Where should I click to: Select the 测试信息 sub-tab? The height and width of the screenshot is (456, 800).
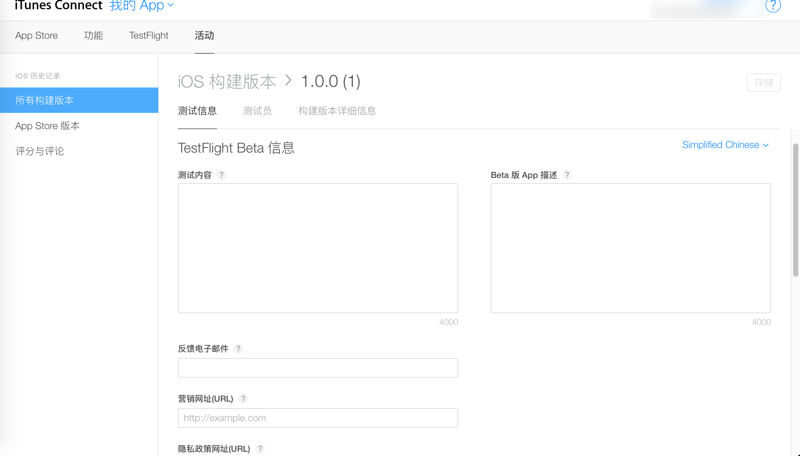click(x=197, y=111)
